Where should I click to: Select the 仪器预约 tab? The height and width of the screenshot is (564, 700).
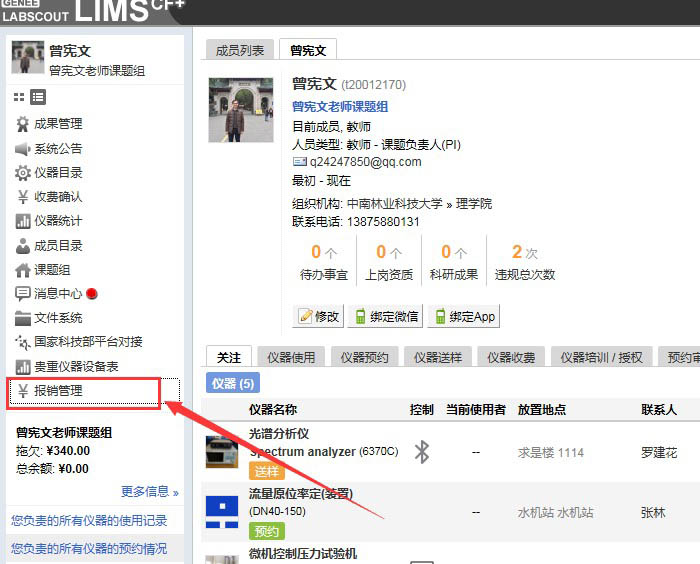click(366, 357)
